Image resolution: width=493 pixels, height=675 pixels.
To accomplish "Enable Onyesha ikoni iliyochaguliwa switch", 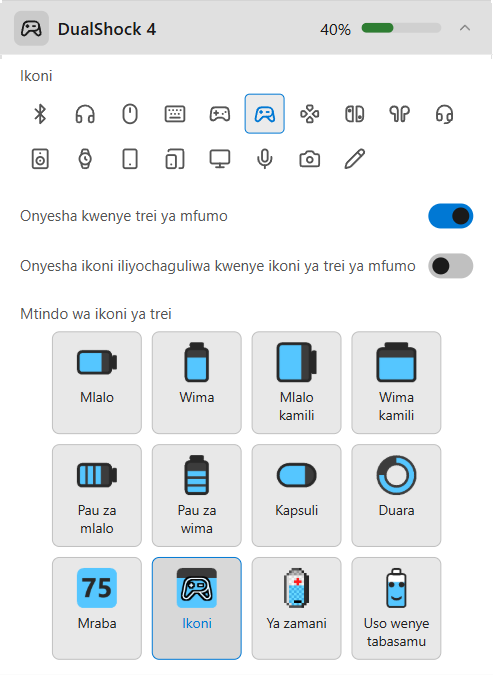I will [450, 266].
